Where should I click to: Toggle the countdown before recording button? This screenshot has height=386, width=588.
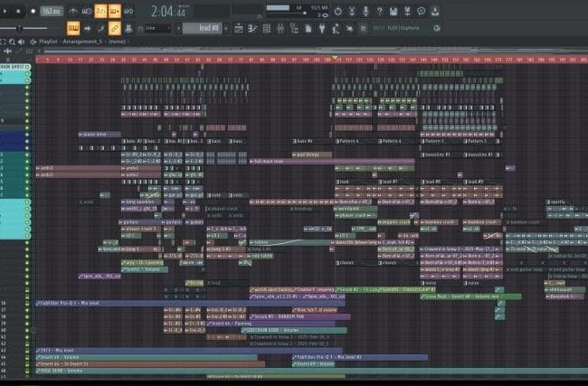[100, 11]
